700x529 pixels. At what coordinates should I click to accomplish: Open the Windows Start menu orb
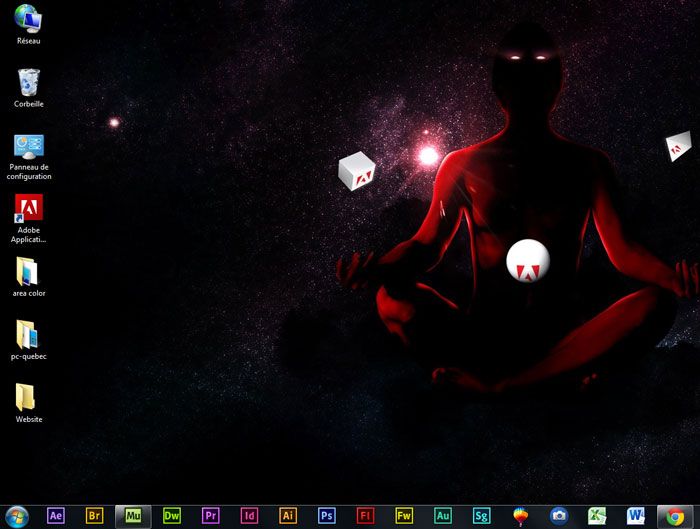point(18,517)
